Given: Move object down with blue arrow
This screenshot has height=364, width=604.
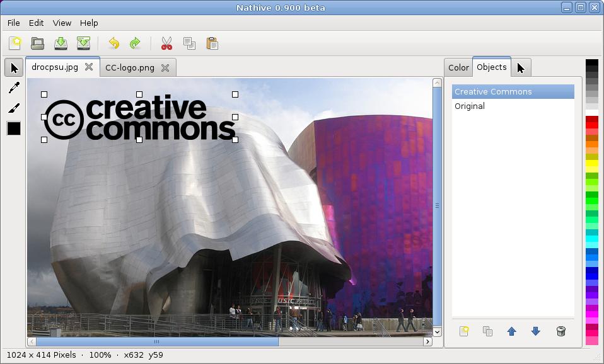Looking at the screenshot, I should pos(536,331).
